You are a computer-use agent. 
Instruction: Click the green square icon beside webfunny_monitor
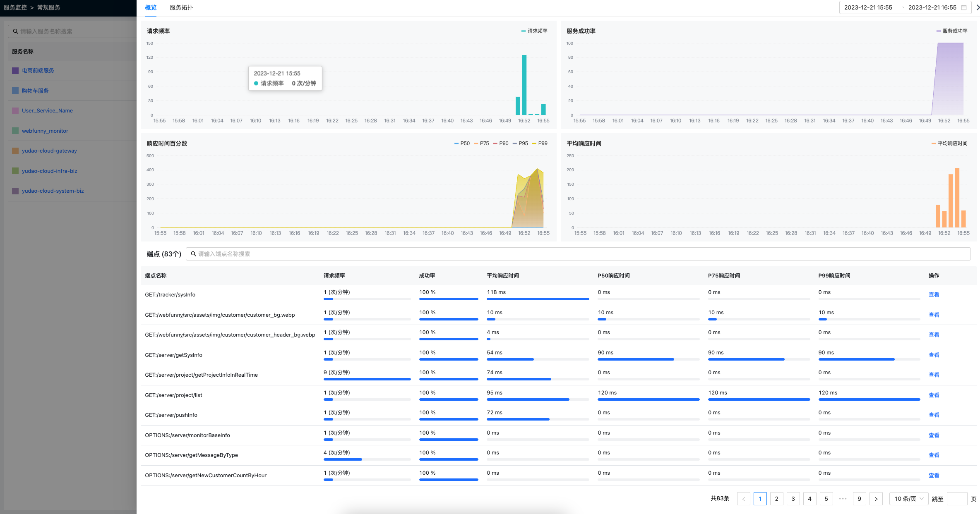[x=15, y=131]
